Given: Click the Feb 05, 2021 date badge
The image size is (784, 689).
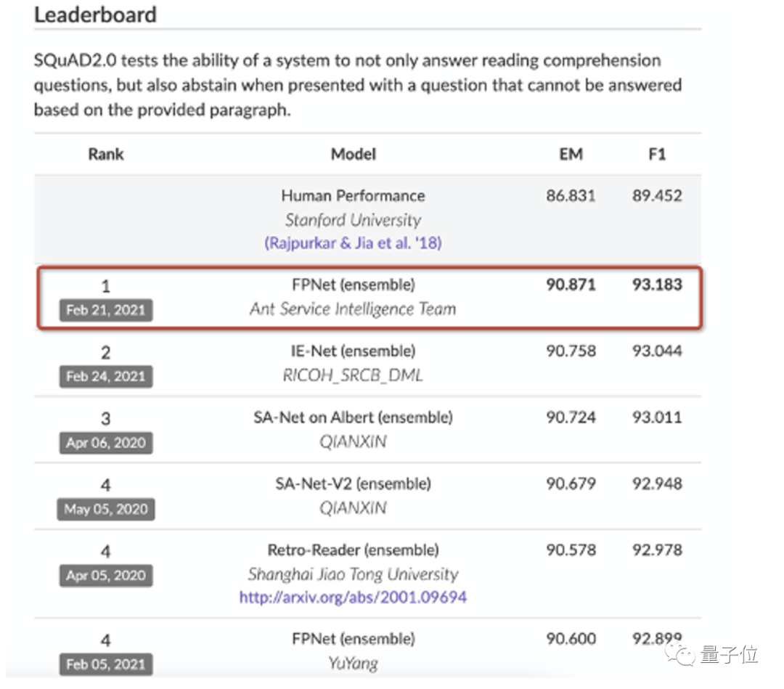Looking at the screenshot, I should point(105,664).
